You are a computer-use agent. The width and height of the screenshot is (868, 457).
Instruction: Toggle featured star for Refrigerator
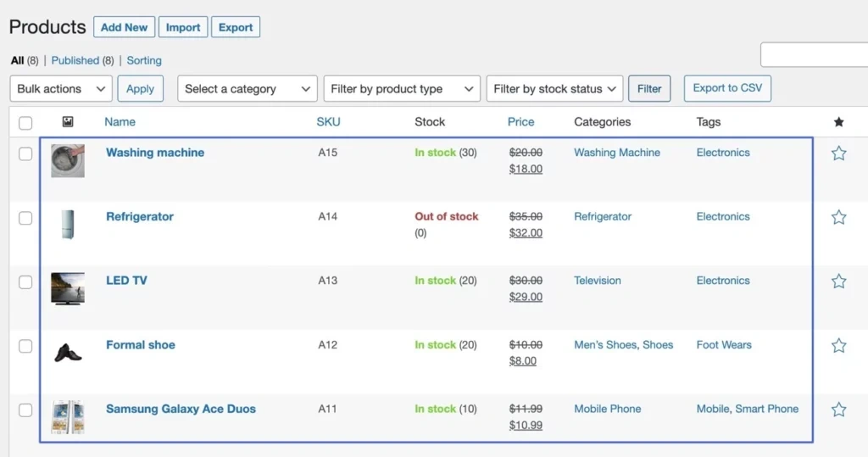(838, 217)
